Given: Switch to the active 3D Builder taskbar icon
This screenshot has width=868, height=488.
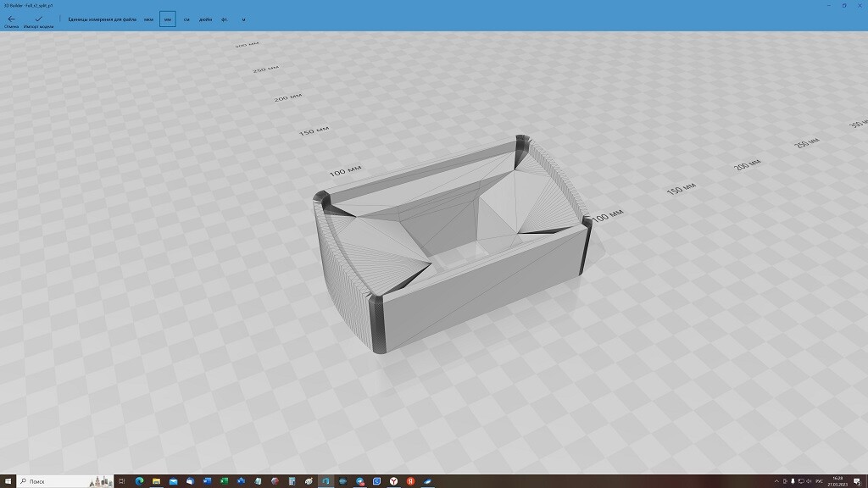Looking at the screenshot, I should point(325,481).
